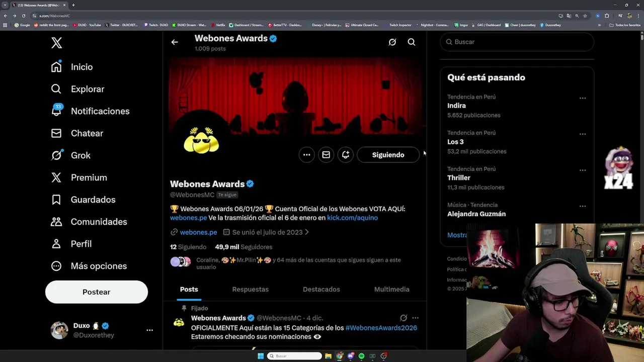Open options dots for Thriller trend
644x362 pixels.
click(583, 170)
